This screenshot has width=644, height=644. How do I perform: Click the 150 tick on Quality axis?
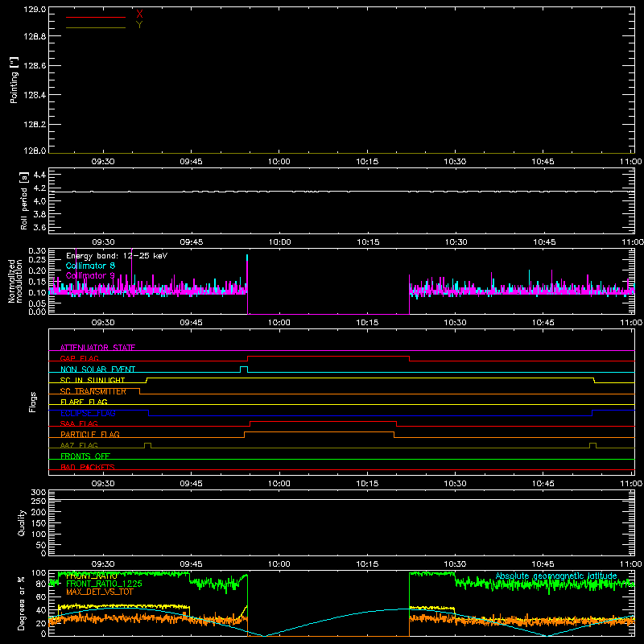38,523
